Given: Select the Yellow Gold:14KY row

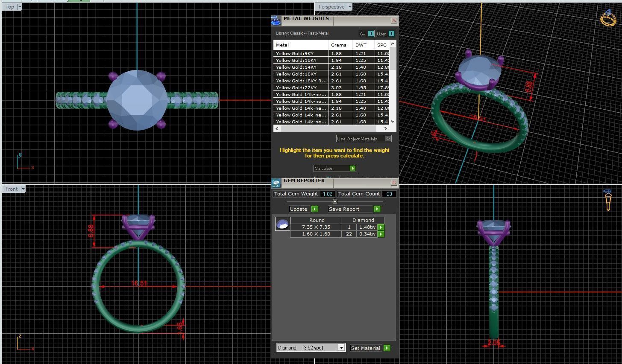Looking at the screenshot, I should click(332, 67).
